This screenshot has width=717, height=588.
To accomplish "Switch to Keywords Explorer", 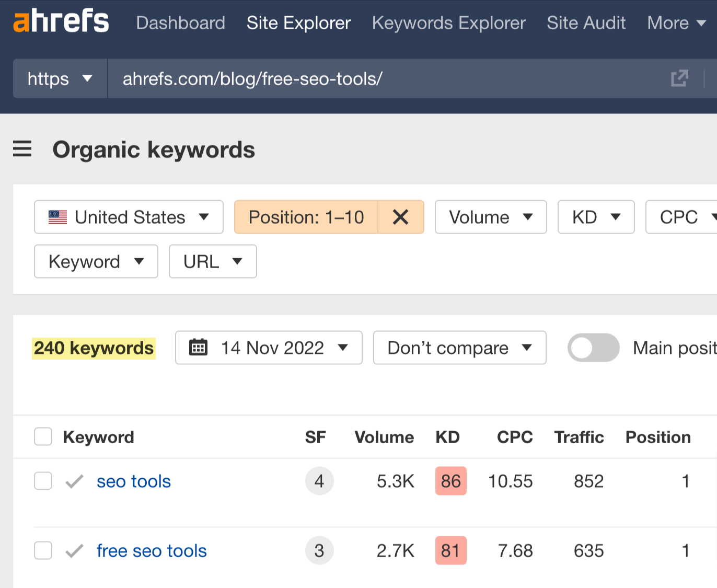I will 448,22.
